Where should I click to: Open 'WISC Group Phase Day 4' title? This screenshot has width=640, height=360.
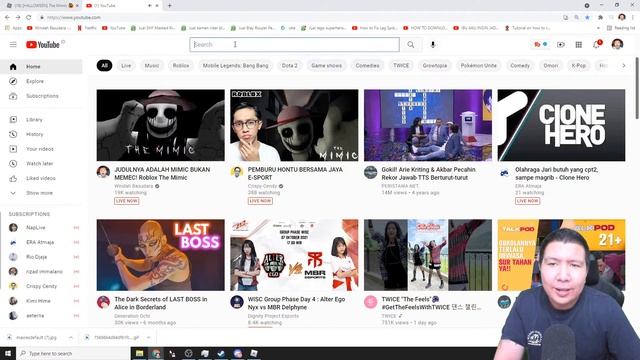(x=296, y=303)
